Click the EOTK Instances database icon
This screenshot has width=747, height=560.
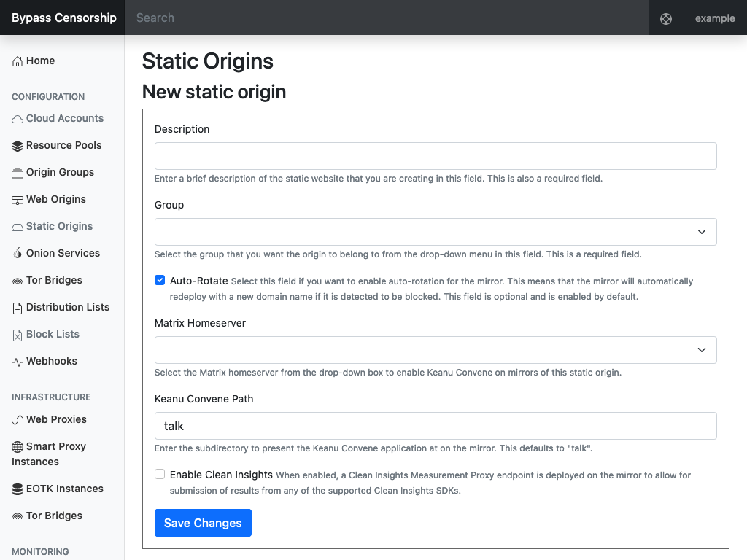[x=18, y=489]
